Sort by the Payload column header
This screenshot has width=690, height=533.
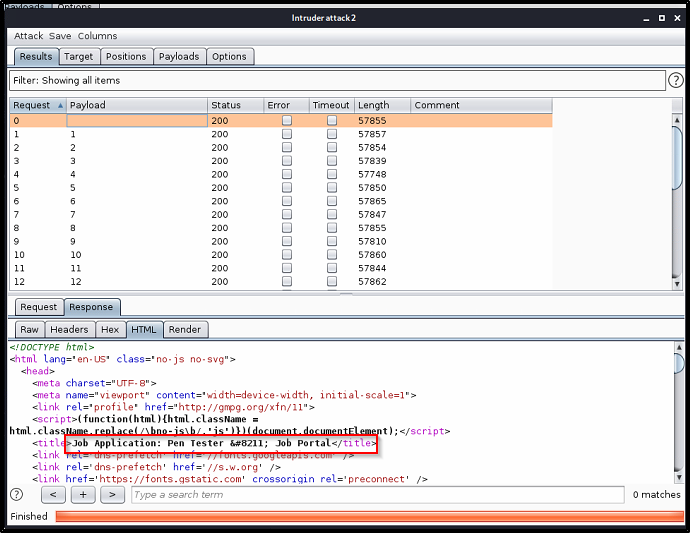(137, 105)
